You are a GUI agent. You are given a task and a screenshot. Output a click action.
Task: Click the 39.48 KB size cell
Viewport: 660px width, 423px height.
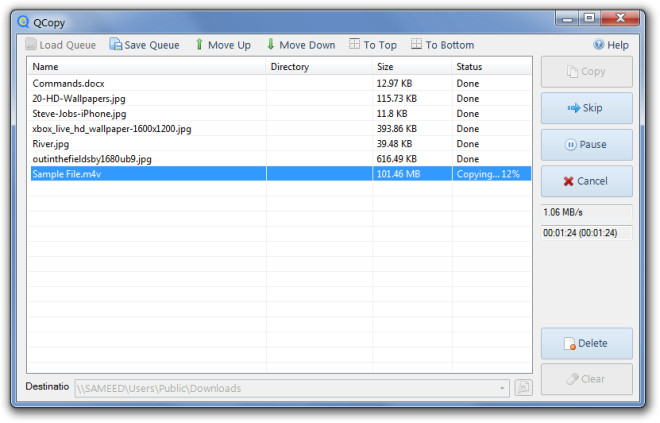(412, 144)
